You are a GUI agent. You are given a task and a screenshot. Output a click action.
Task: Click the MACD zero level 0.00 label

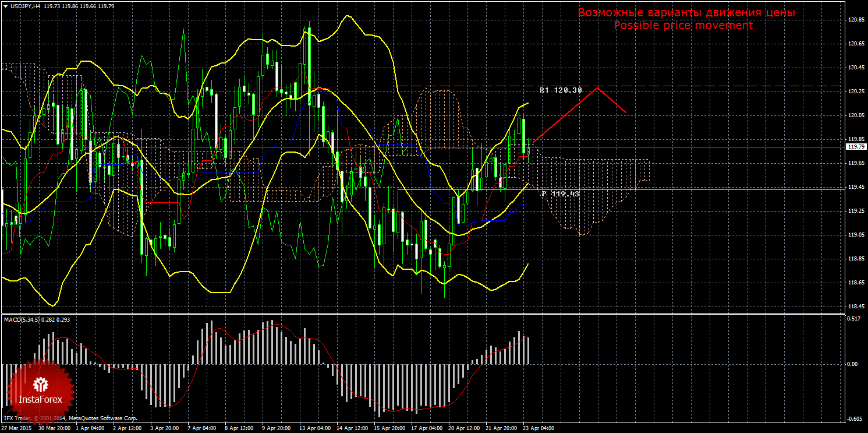[853, 364]
